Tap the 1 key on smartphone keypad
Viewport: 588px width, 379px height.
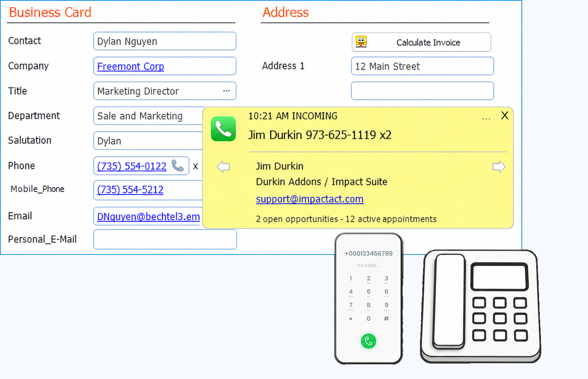[351, 279]
